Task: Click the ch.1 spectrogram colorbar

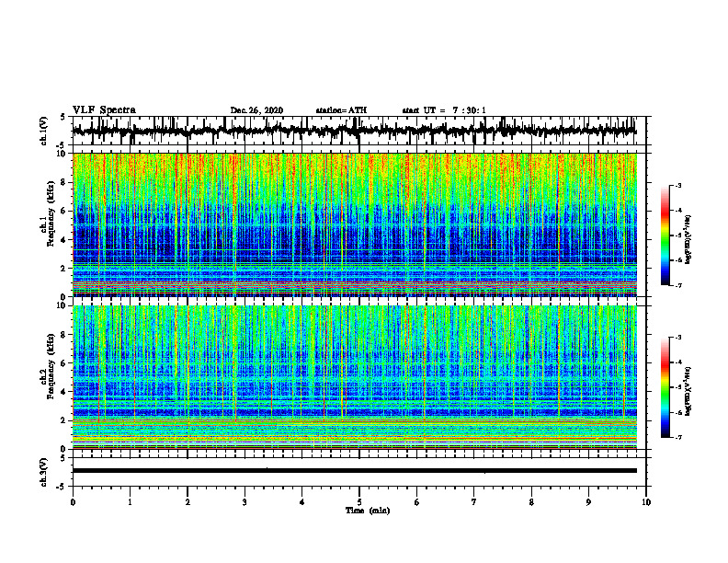Action: pos(665,236)
